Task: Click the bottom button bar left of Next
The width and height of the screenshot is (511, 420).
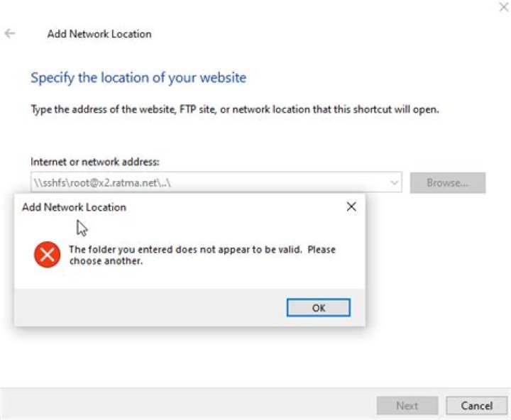Action: 188,405
